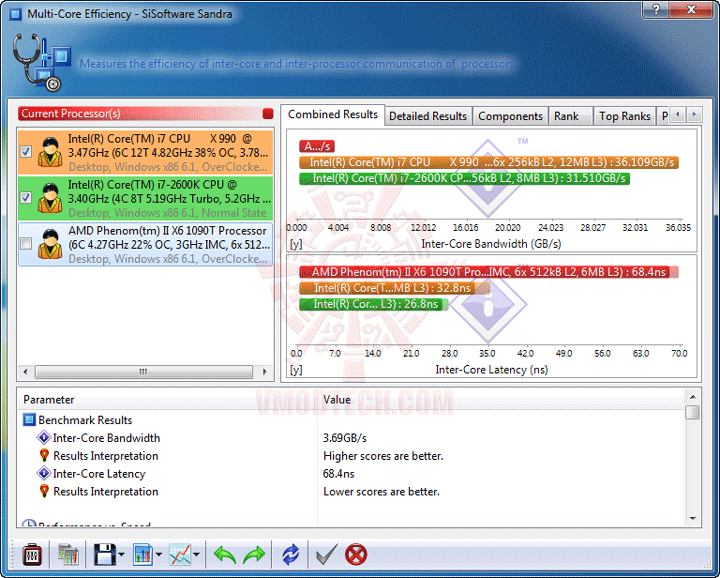
Task: Check the AMD Phenom II X6 1090T checkbox
Action: click(x=26, y=243)
